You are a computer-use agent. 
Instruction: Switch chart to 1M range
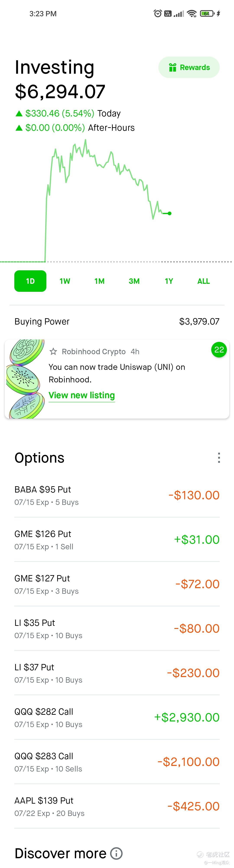click(x=99, y=281)
